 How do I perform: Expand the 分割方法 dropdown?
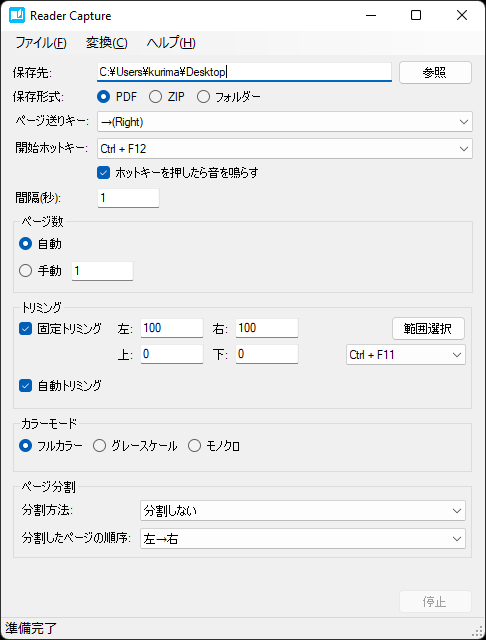tap(303, 511)
